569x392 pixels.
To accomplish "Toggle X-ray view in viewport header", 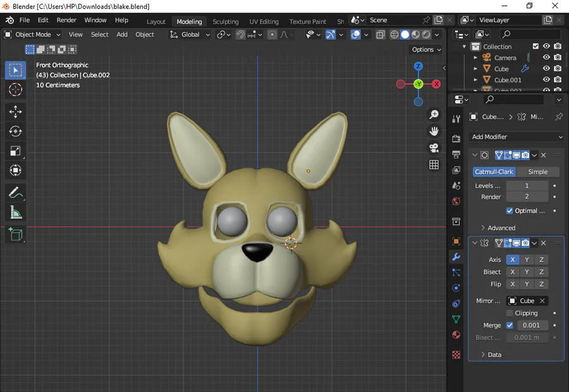I will (381, 35).
